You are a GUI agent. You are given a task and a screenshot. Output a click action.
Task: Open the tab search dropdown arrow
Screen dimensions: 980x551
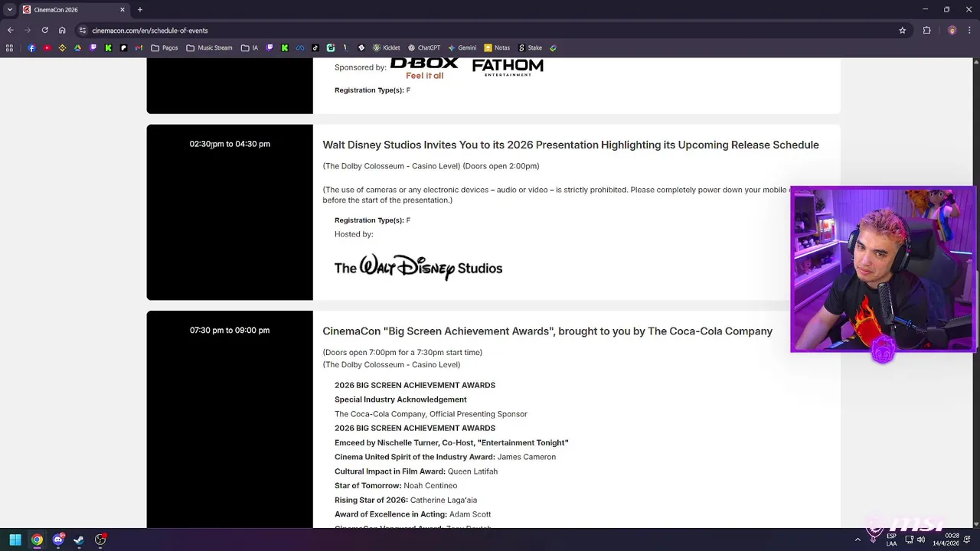pyautogui.click(x=10, y=10)
